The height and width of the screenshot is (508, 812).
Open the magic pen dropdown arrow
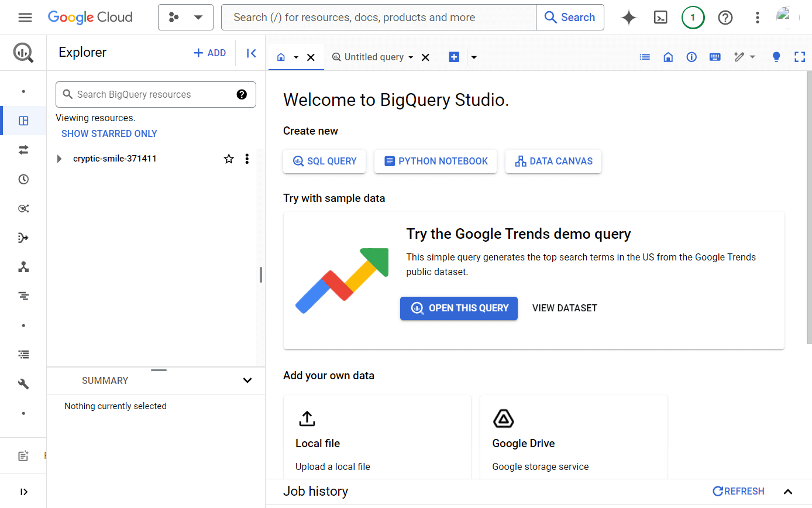(752, 57)
